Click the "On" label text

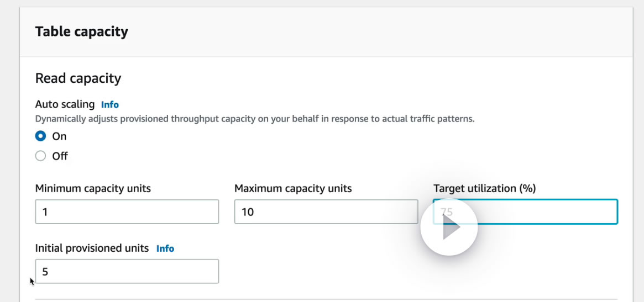59,136
